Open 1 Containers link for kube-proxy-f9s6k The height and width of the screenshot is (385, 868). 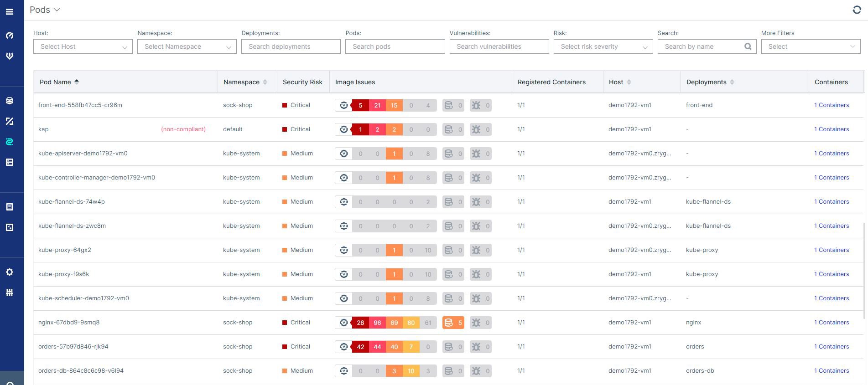tap(832, 274)
